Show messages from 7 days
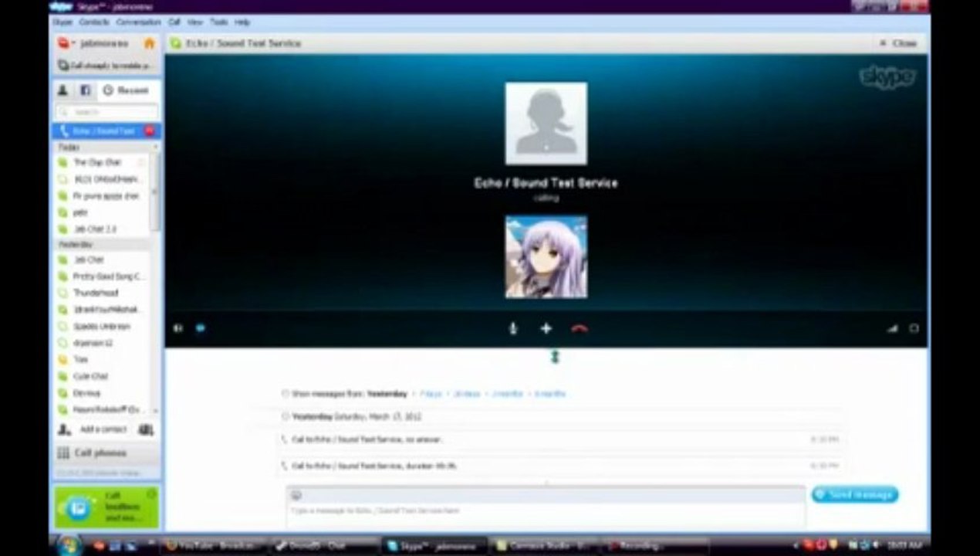The image size is (980, 556). pos(431,394)
